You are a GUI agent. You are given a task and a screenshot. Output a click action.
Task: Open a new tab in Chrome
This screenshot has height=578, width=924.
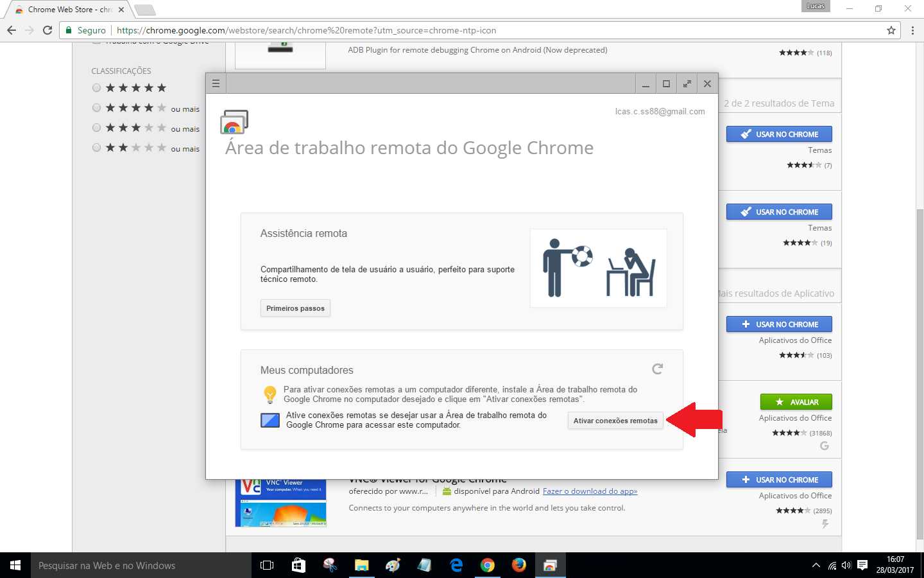pyautogui.click(x=145, y=10)
